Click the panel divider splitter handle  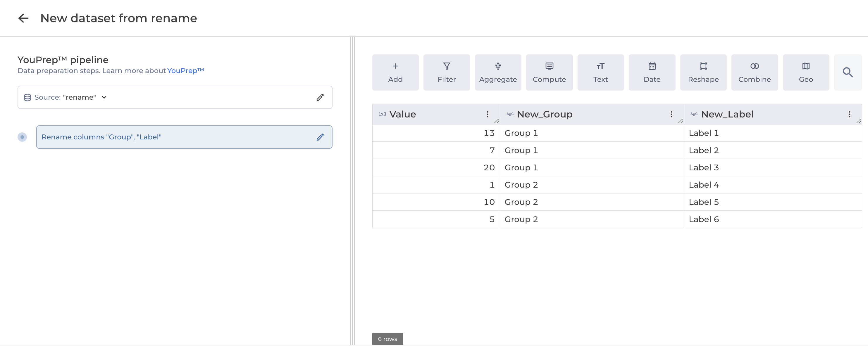point(352,191)
